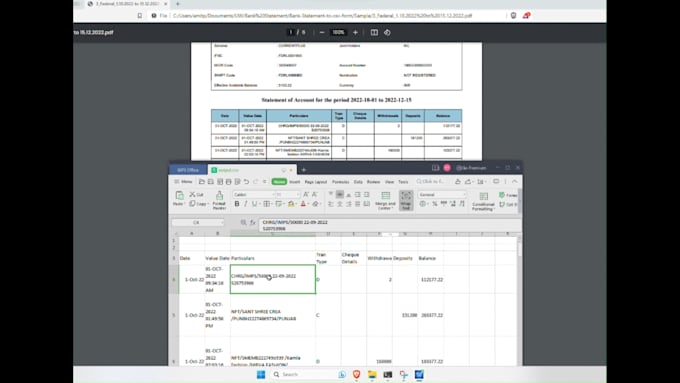Zoom out the PDF with minus button
The height and width of the screenshot is (383, 680).
(x=322, y=33)
